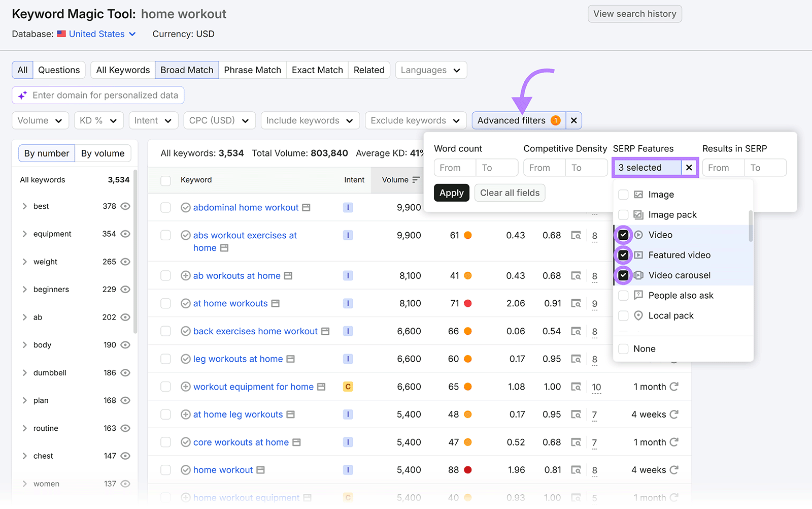Click the add icon for ab workouts at home
812x509 pixels.
coord(186,275)
